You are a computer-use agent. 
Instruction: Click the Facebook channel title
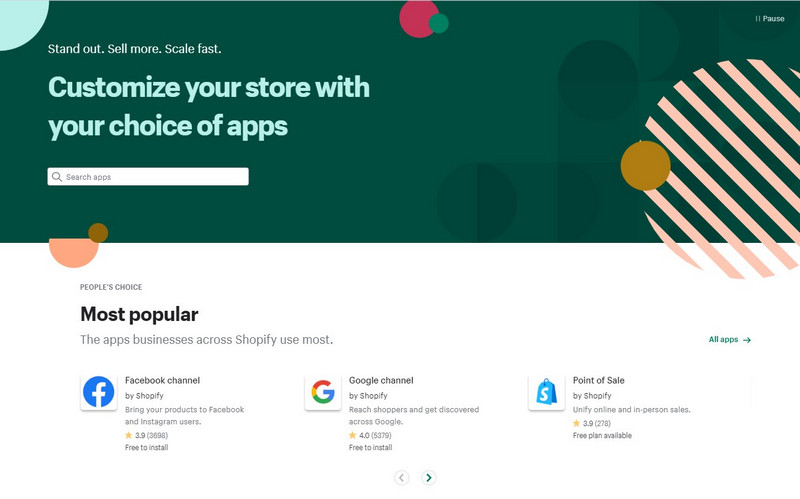pyautogui.click(x=162, y=380)
